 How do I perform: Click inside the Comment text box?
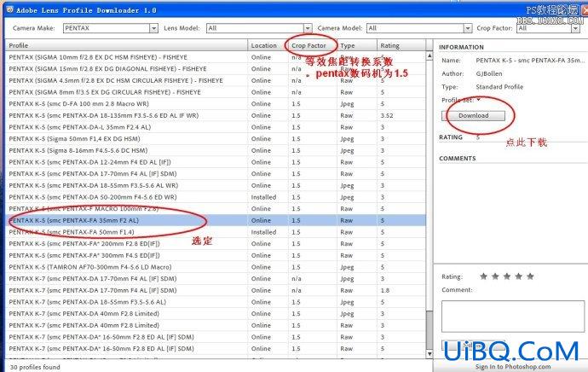pyautogui.click(x=513, y=316)
